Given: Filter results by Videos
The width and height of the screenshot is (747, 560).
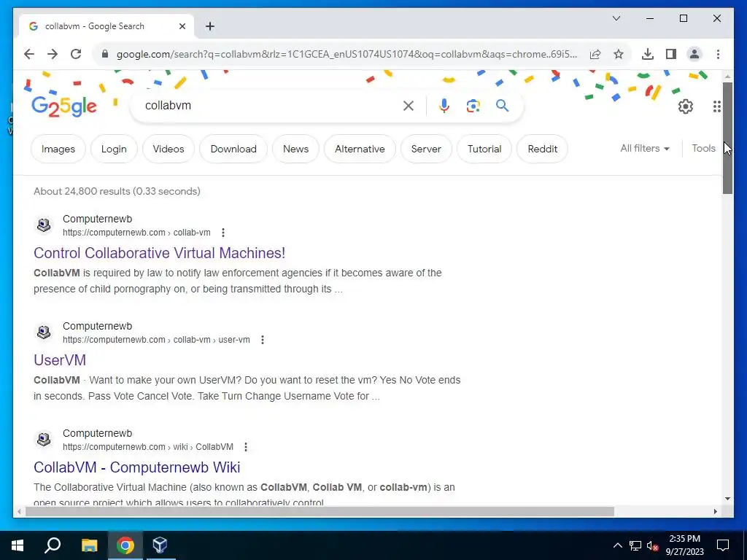Looking at the screenshot, I should coord(169,149).
